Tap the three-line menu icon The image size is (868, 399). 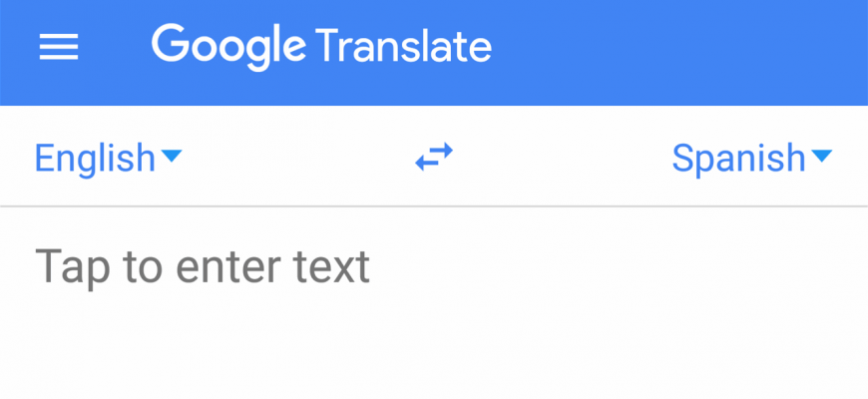59,47
